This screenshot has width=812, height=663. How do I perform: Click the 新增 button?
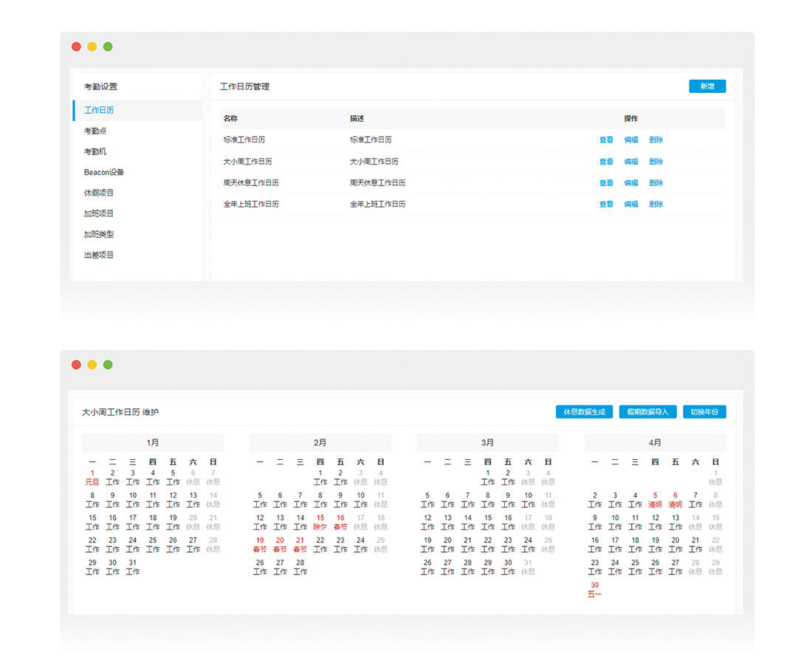click(706, 86)
